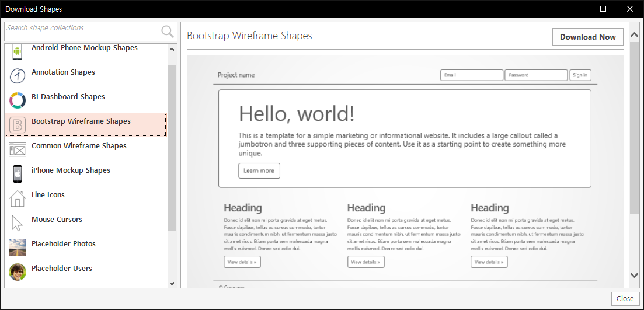Click the Bootstrap Wireframe Shapes preview title
The width and height of the screenshot is (644, 310).
(249, 36)
